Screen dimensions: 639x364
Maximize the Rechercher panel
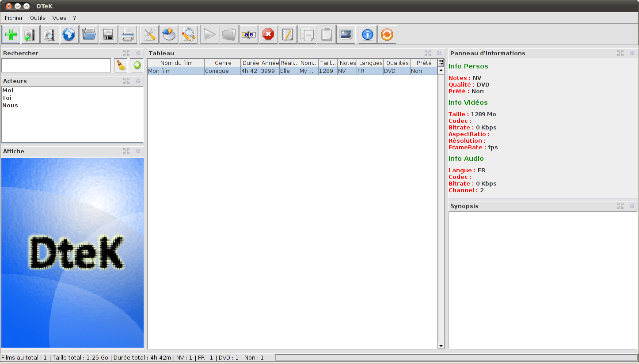126,53
